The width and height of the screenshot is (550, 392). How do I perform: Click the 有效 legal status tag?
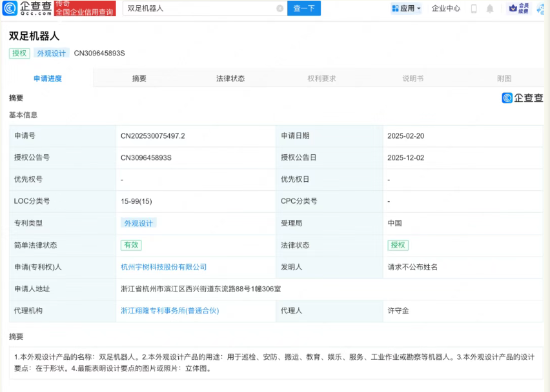131,245
